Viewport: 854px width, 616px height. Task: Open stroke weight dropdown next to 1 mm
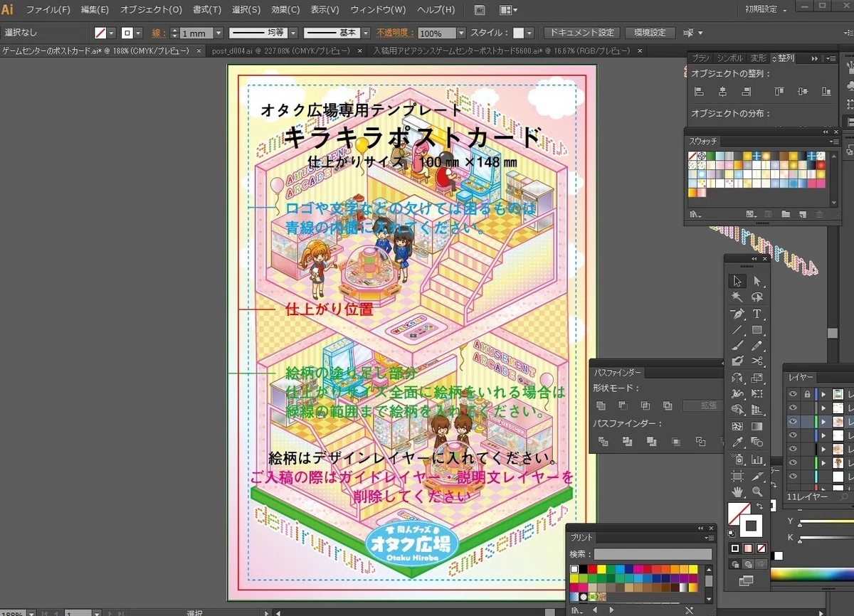tap(218, 33)
